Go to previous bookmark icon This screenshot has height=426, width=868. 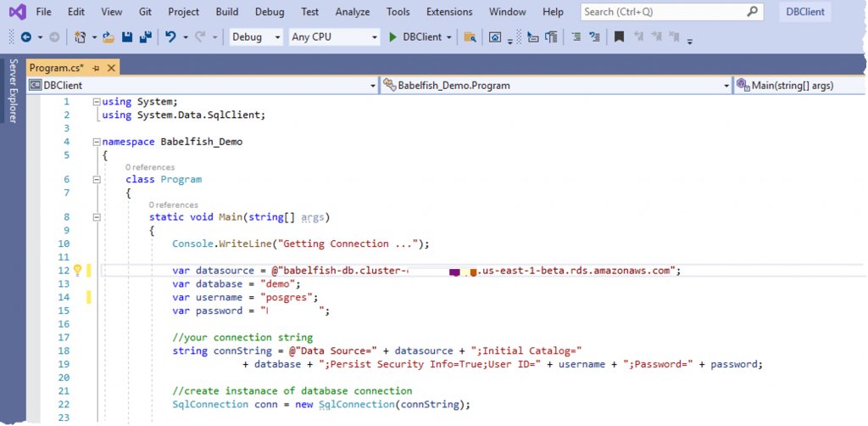click(x=638, y=37)
